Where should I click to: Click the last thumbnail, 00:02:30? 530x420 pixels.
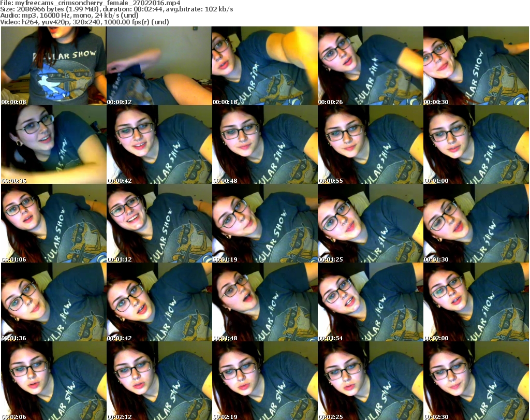[476, 381]
